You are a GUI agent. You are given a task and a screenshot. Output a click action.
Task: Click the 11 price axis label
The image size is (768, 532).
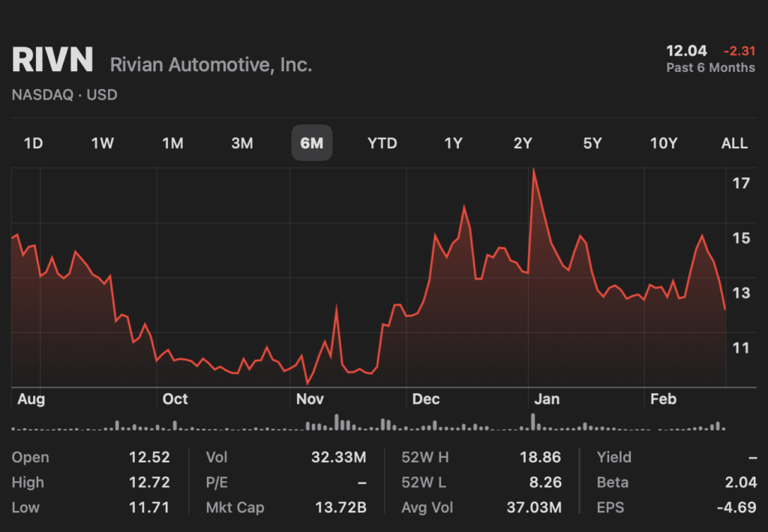point(741,348)
